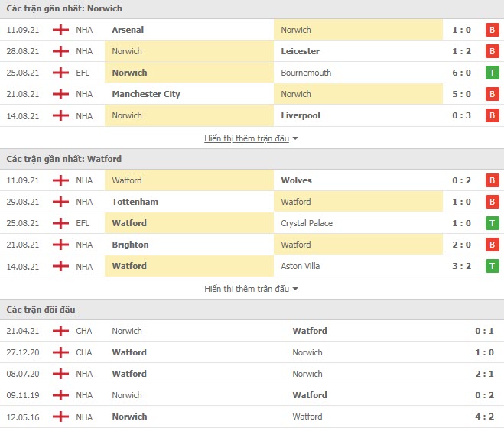
Task: Click the green T badge for Watford vs Aston Villa
Action: coord(492,266)
